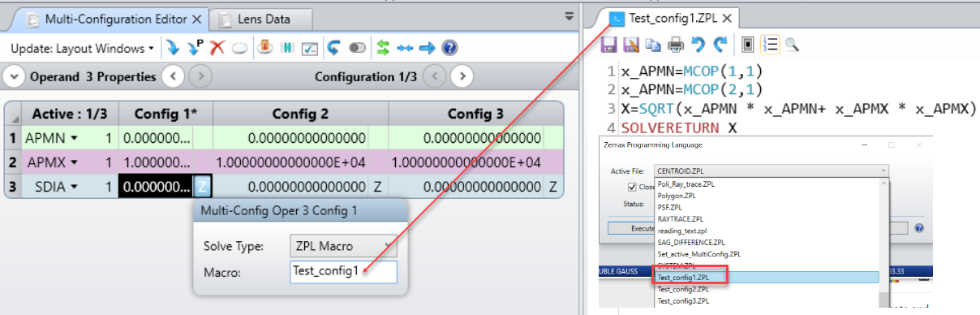Image resolution: width=980 pixels, height=315 pixels.
Task: Collapse the Operand 3 Properties panel
Action: (14, 77)
